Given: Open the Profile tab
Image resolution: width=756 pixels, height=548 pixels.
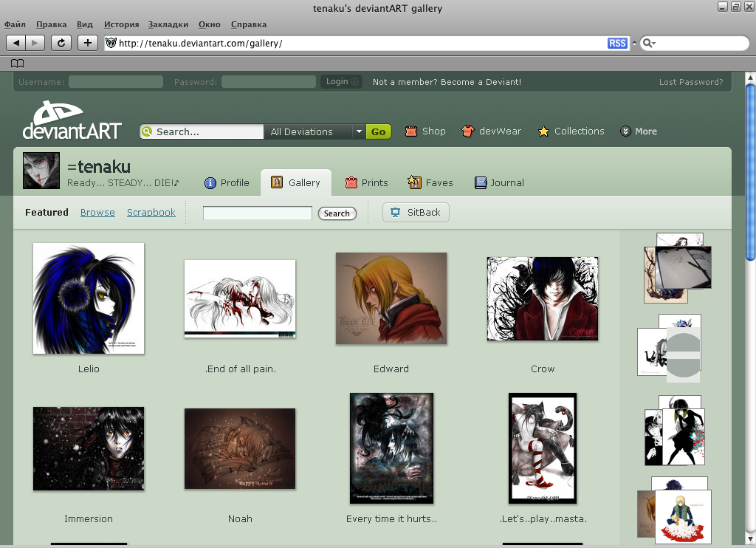Looking at the screenshot, I should (x=227, y=183).
